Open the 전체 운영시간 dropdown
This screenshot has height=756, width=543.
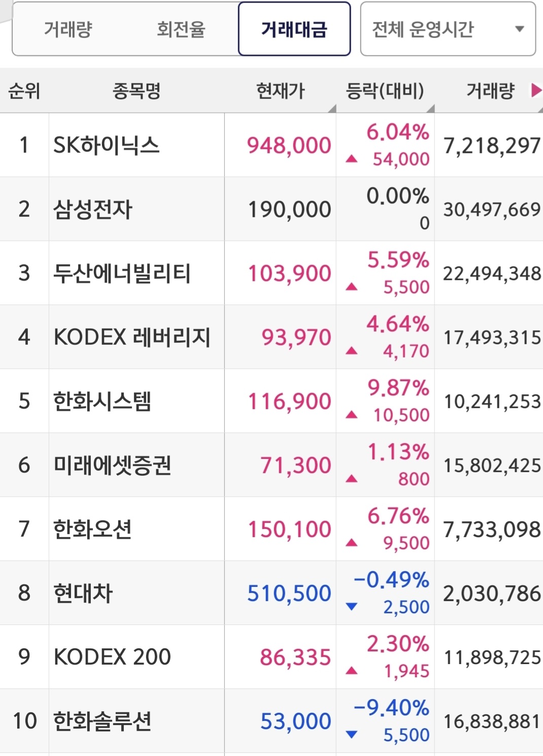point(448,29)
